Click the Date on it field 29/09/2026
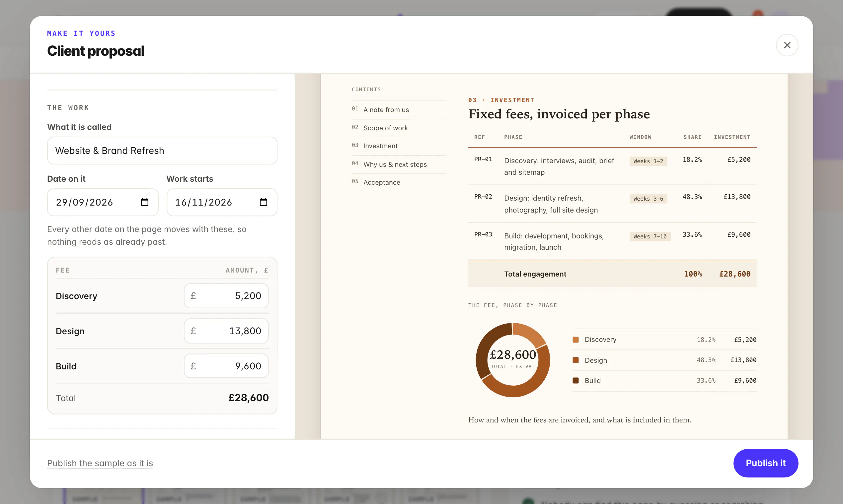Screen dimensions: 843x504 pyautogui.click(x=103, y=202)
